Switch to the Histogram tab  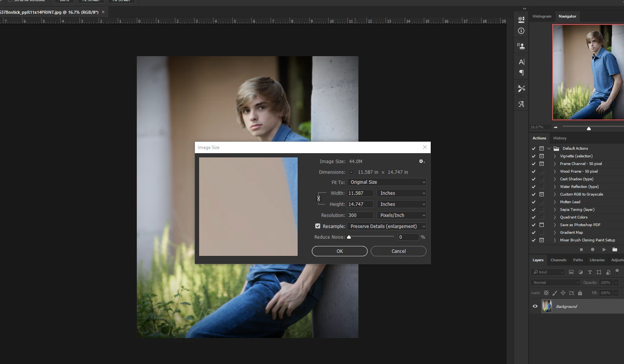(x=542, y=16)
